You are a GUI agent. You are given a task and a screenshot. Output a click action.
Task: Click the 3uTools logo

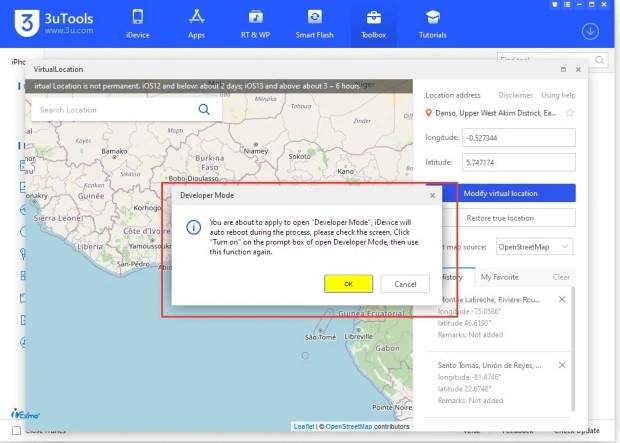click(x=54, y=23)
